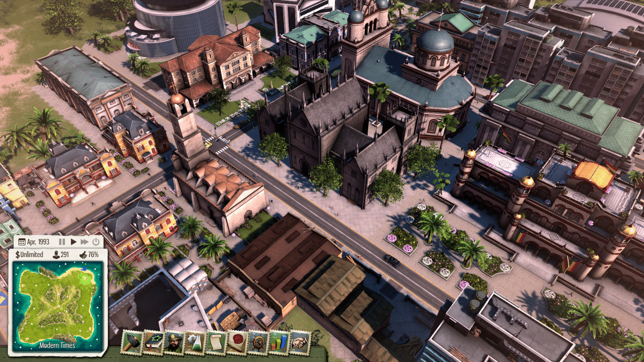This screenshot has width=644, height=362.
Task: Click the Modern Times era label
Action: pos(57,345)
